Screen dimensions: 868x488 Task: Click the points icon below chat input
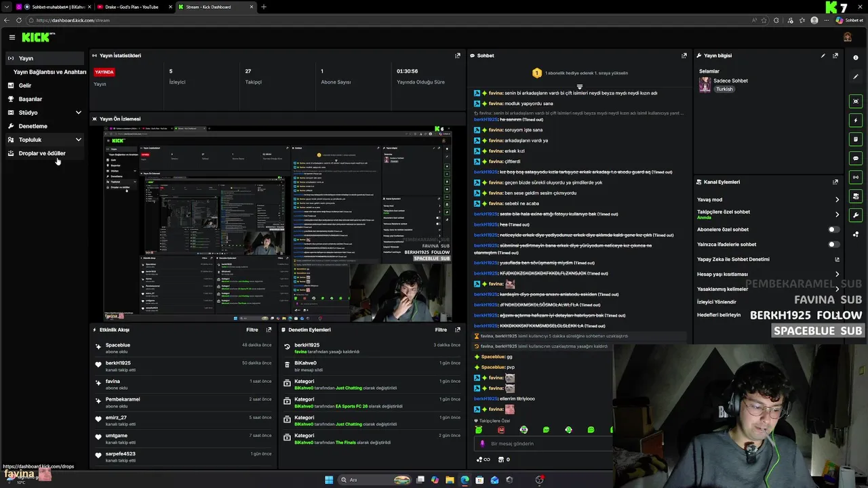pos(481,460)
